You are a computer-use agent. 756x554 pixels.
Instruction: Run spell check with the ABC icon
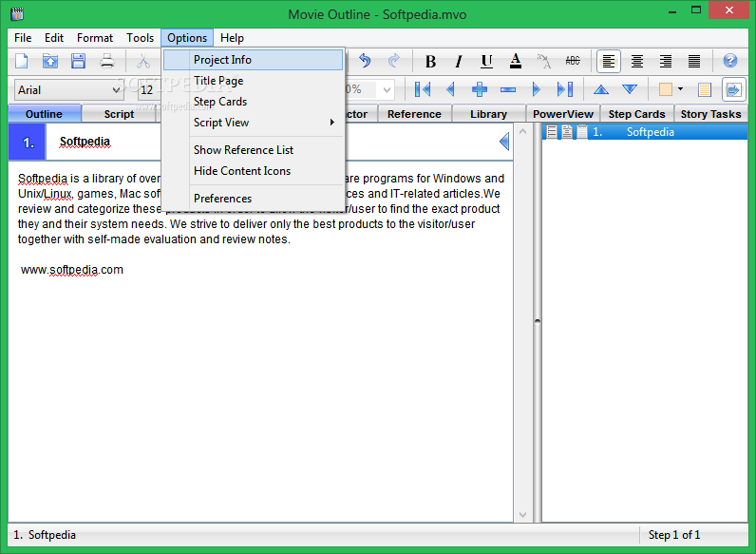coord(573,61)
